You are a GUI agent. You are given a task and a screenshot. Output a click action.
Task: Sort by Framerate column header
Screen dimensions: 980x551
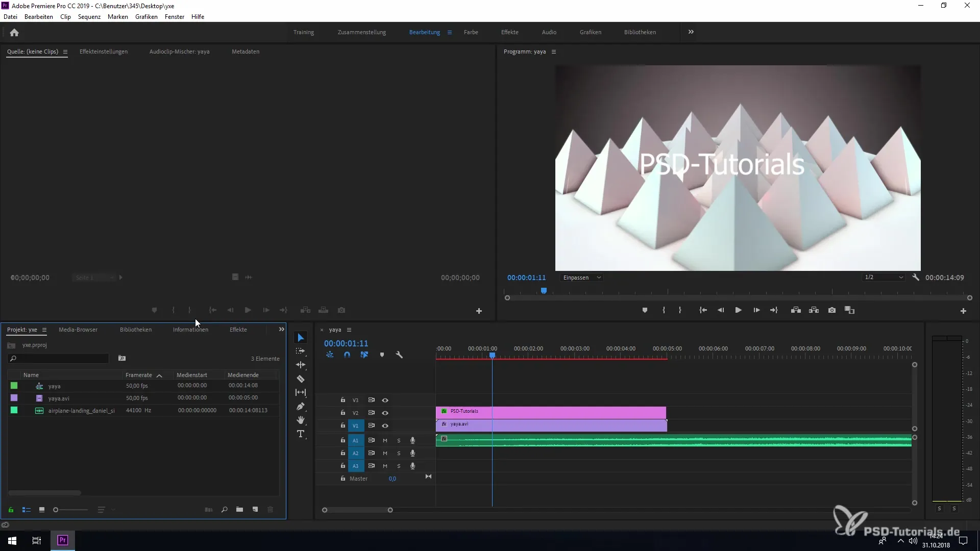click(x=139, y=375)
